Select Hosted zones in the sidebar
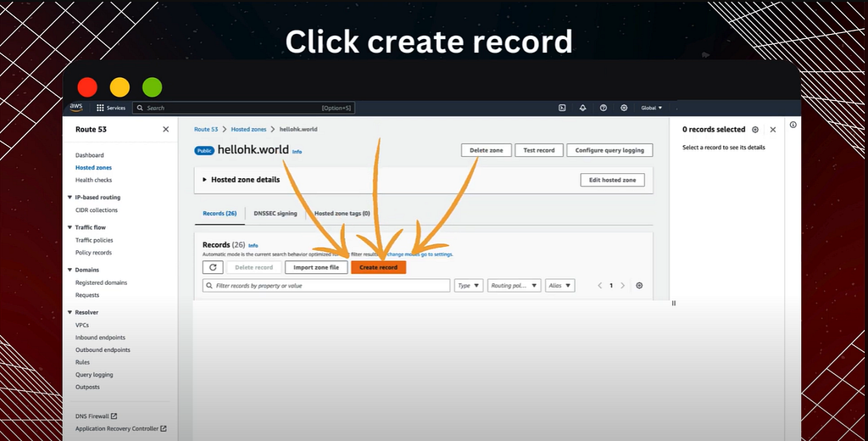868x441 pixels. [93, 167]
